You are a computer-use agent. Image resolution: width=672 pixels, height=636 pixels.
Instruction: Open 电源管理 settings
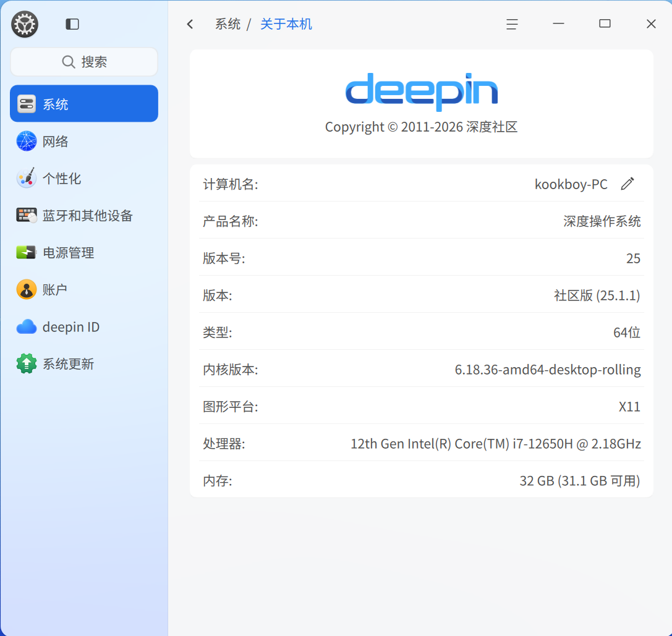pos(84,252)
